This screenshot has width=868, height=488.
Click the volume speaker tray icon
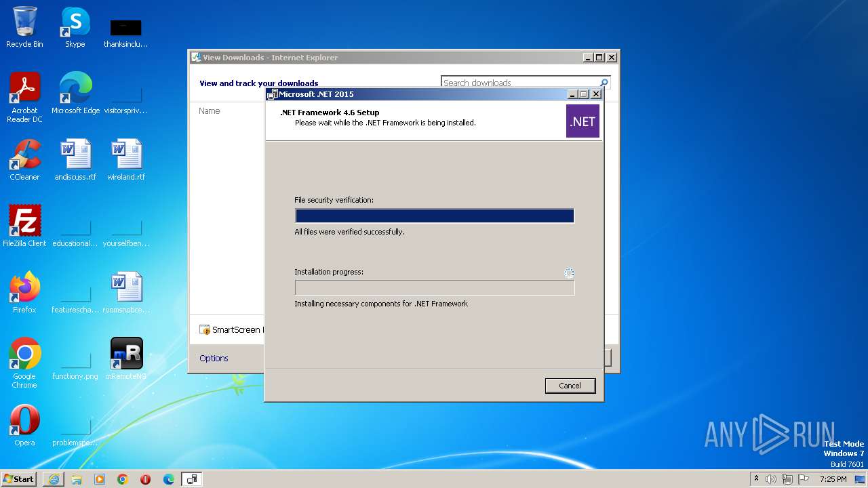pos(771,479)
